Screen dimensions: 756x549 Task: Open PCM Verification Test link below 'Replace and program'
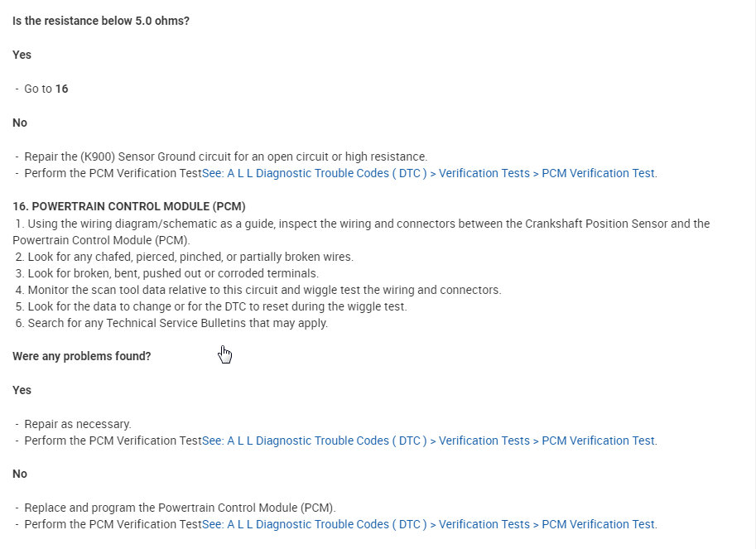[x=429, y=524]
